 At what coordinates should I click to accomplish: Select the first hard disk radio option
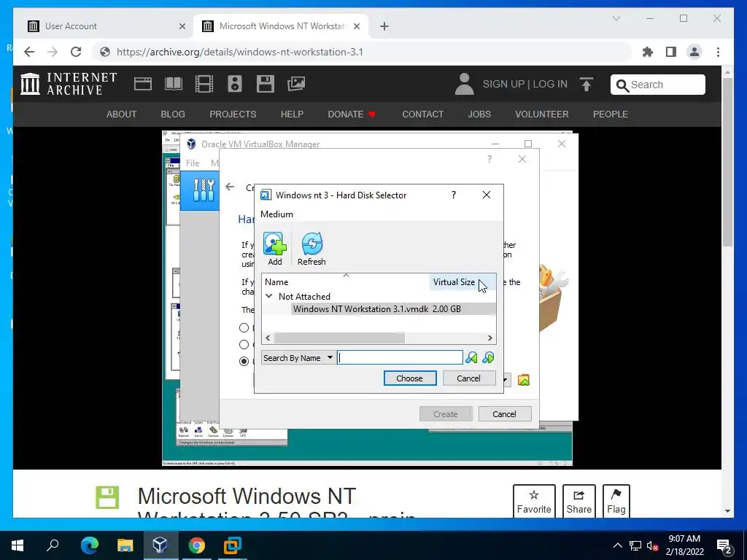click(244, 327)
